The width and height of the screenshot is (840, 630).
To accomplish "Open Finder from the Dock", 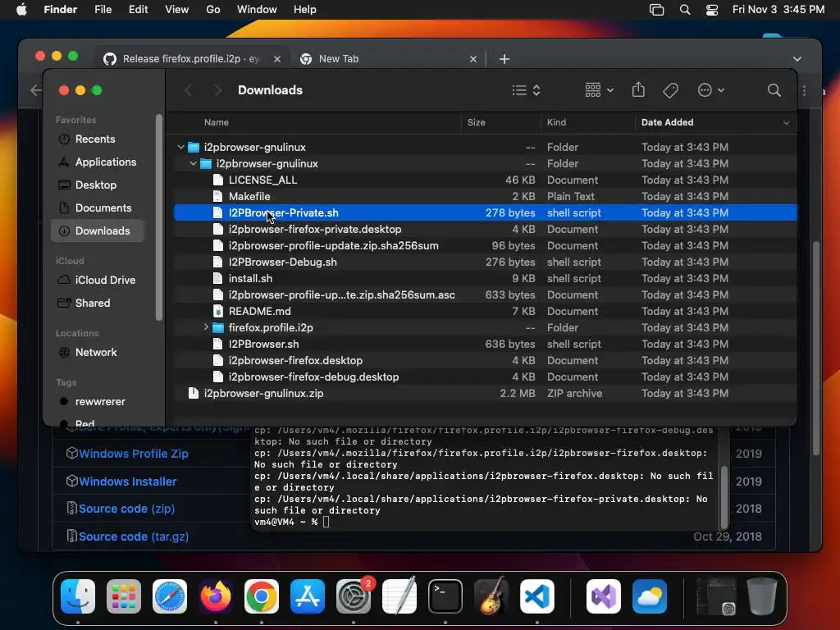I will [78, 596].
